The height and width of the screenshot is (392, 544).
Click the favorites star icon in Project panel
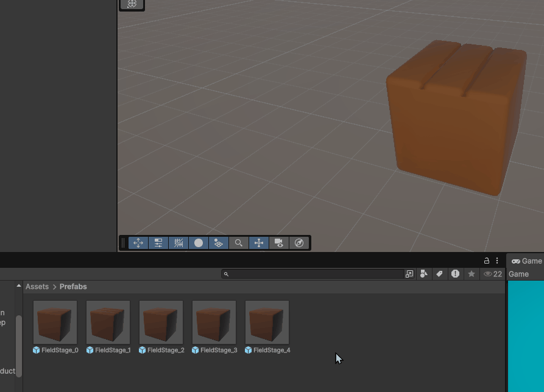click(471, 274)
